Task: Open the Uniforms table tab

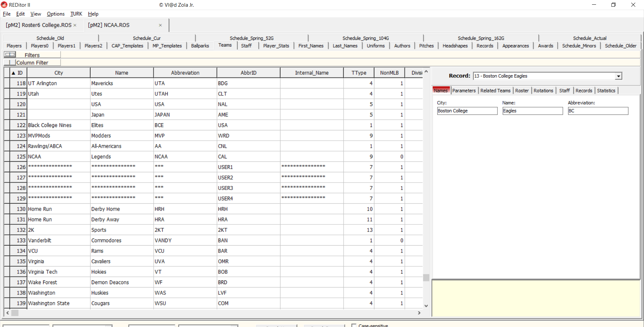Action: tap(376, 46)
